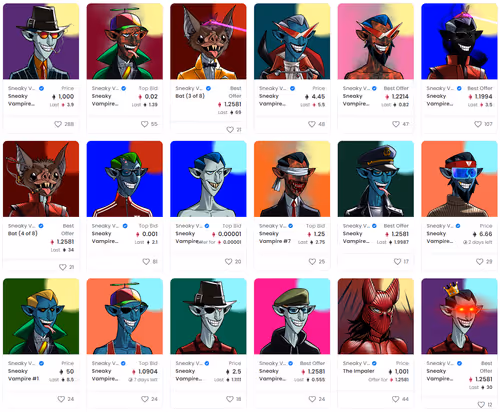This screenshot has height=412, width=500.
Task: Open the Bat (3 of 8) image with laser
Action: (x=208, y=41)
